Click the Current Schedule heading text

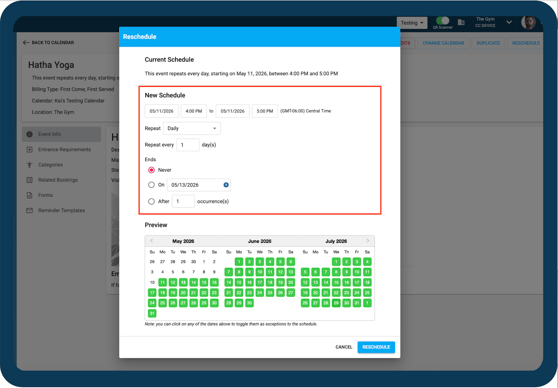[x=169, y=59]
